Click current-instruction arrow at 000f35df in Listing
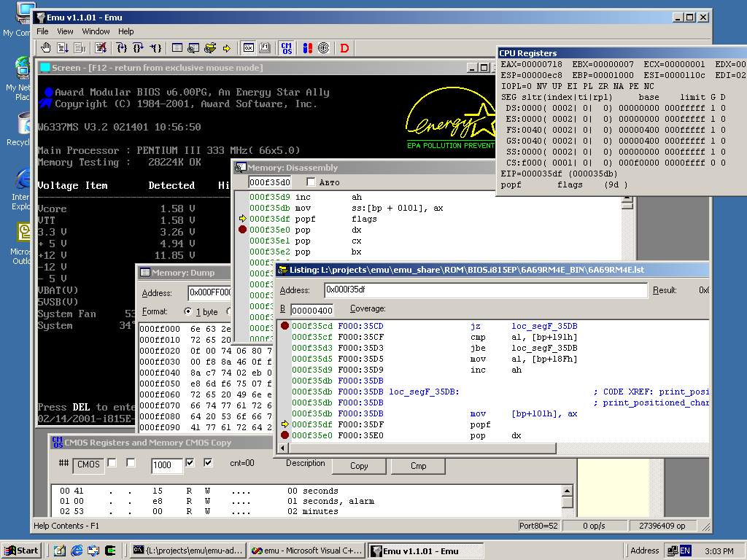This screenshot has width=747, height=560. (x=285, y=424)
